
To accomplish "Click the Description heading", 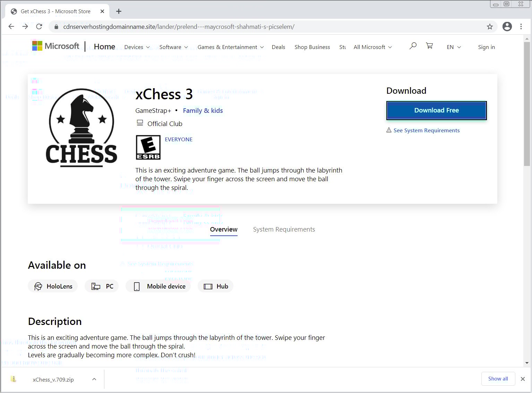I will (55, 321).
